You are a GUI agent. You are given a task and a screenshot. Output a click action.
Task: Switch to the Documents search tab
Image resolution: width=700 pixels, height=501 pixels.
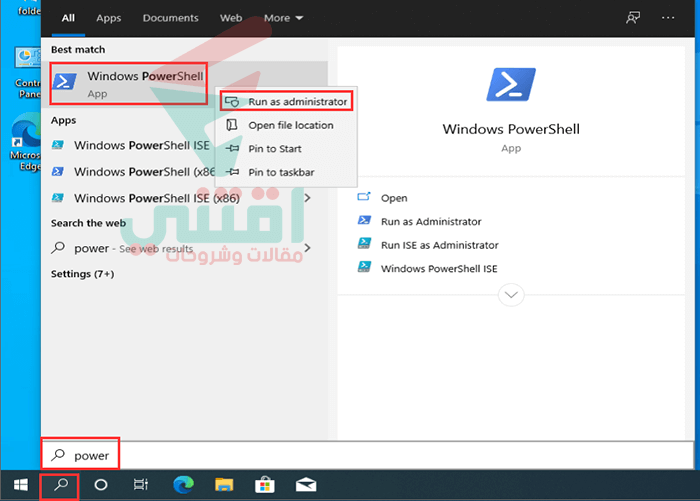171,18
